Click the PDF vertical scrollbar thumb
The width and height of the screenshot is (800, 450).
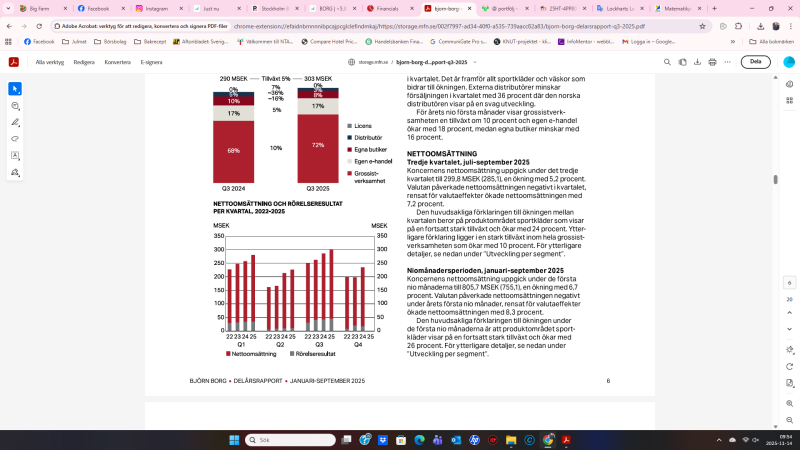[776, 180]
